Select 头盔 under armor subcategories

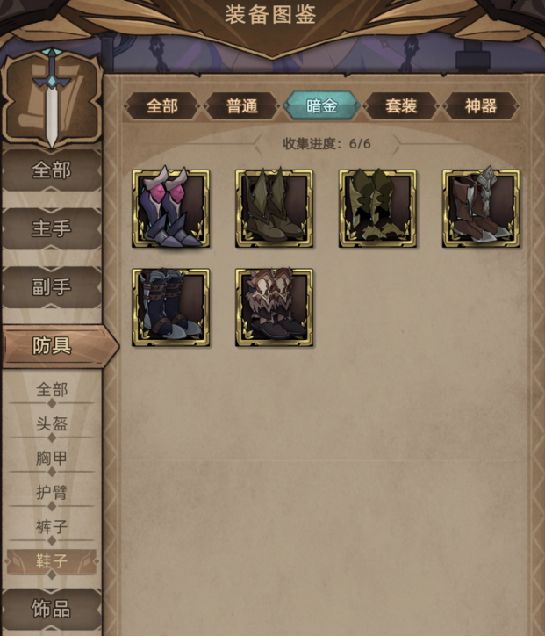point(52,424)
